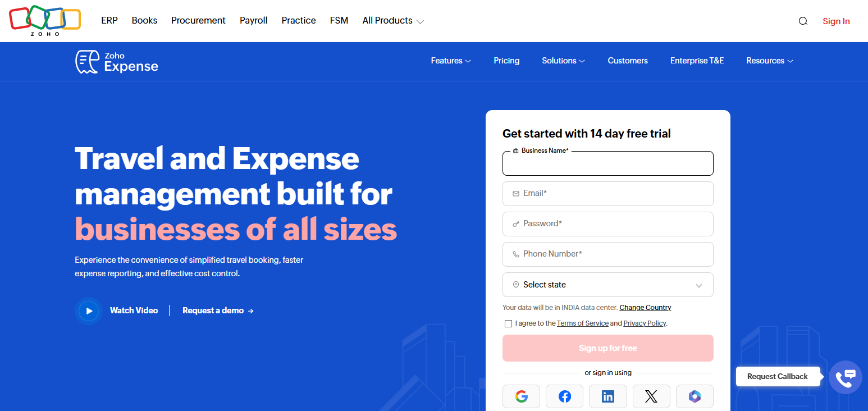Sign in with LinkedIn icon
Image resolution: width=868 pixels, height=411 pixels.
[607, 396]
